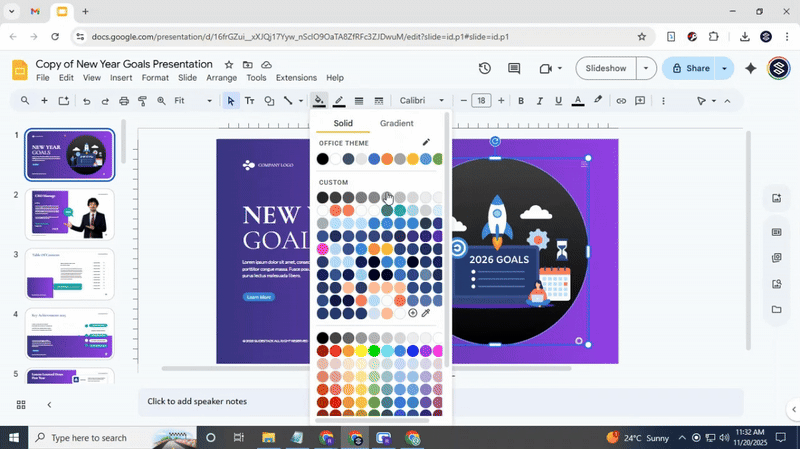Edit Office theme colors with pencil icon
Viewport: 800px width, 449px height.
426,143
